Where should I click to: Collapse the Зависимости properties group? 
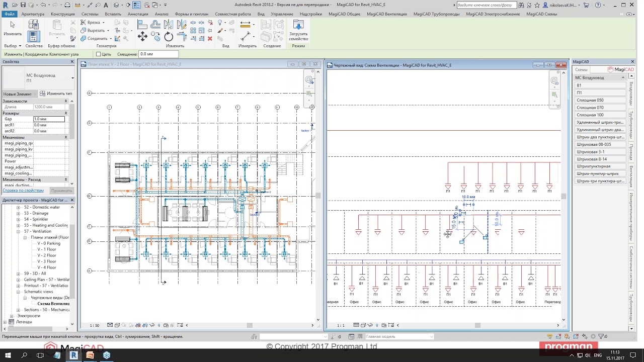coord(65,101)
